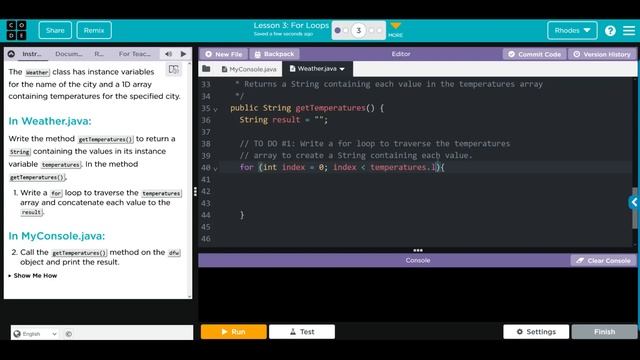The height and width of the screenshot is (360, 640).
Task: Collapse the code fold at line 35
Action: click(216, 109)
